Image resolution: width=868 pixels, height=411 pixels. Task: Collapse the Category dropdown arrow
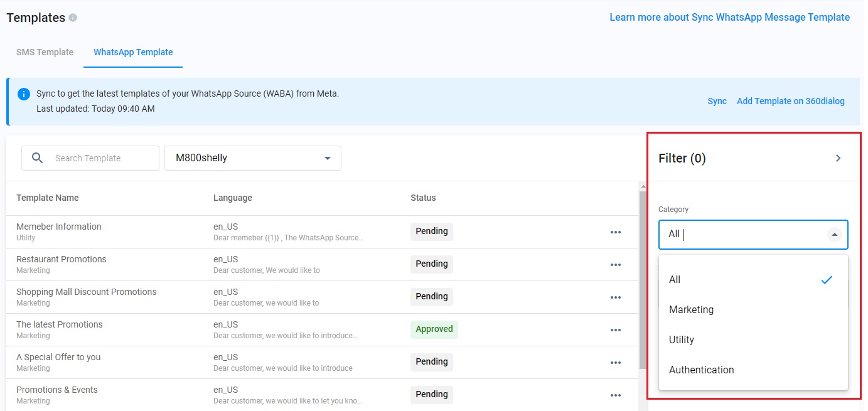(834, 235)
